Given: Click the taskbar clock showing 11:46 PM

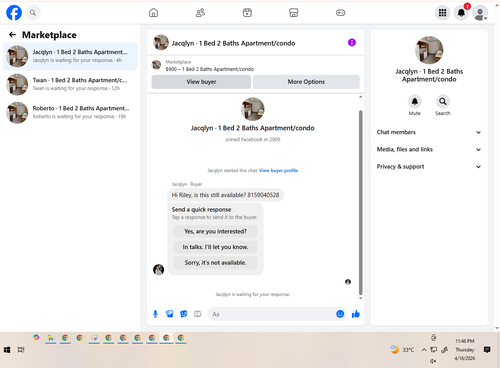Looking at the screenshot, I should pos(465,350).
